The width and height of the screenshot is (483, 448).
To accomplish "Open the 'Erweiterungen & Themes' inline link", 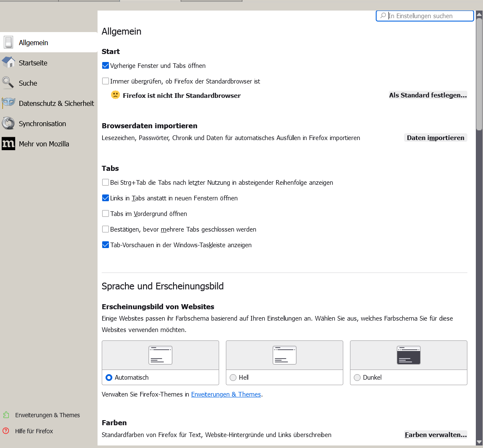I will coord(226,394).
